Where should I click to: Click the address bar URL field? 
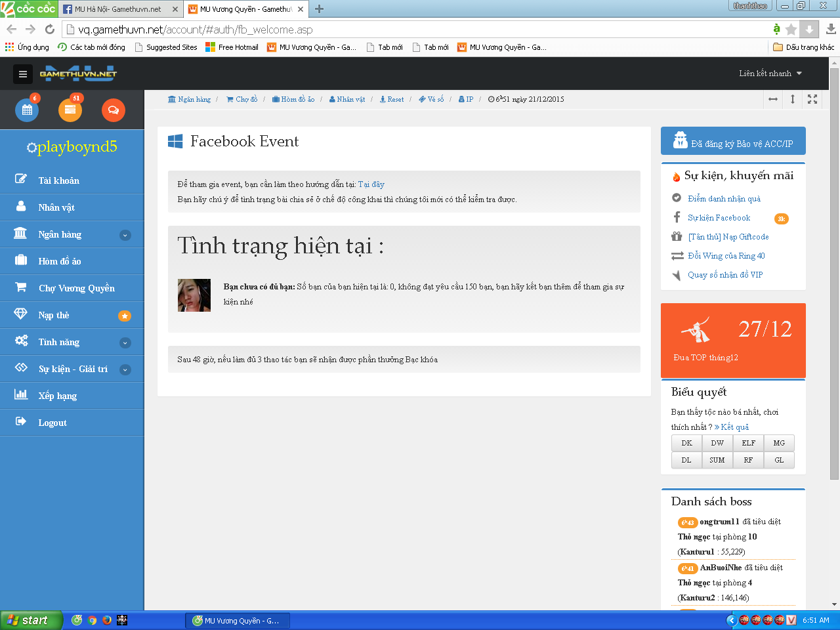click(x=420, y=30)
